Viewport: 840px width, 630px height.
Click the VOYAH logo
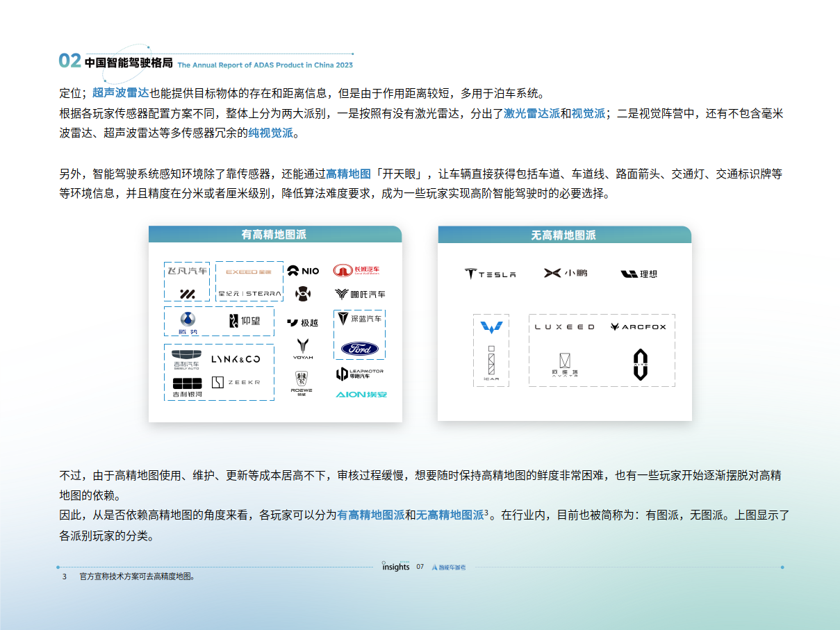point(303,349)
